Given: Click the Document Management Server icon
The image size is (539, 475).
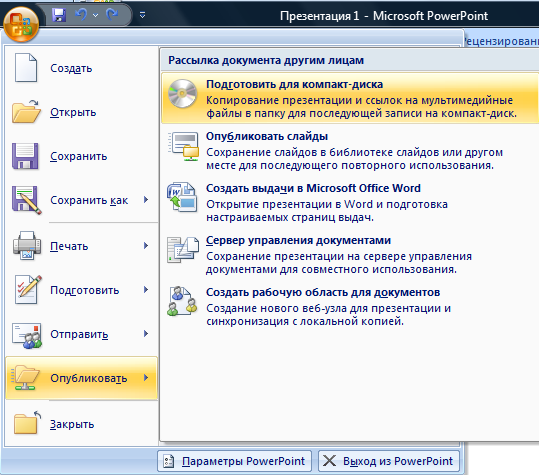Looking at the screenshot, I should coord(183,250).
